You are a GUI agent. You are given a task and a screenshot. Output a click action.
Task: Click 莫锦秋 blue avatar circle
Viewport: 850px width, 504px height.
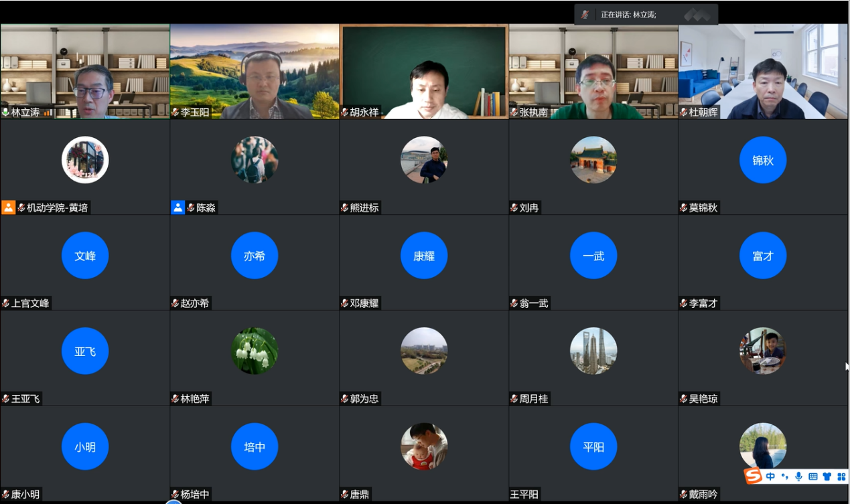(763, 160)
